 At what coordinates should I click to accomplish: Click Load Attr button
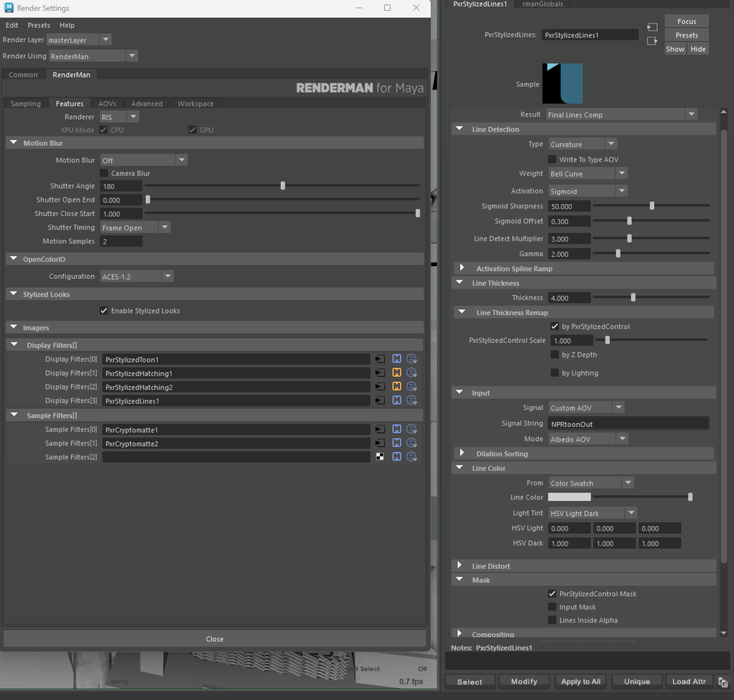(689, 681)
